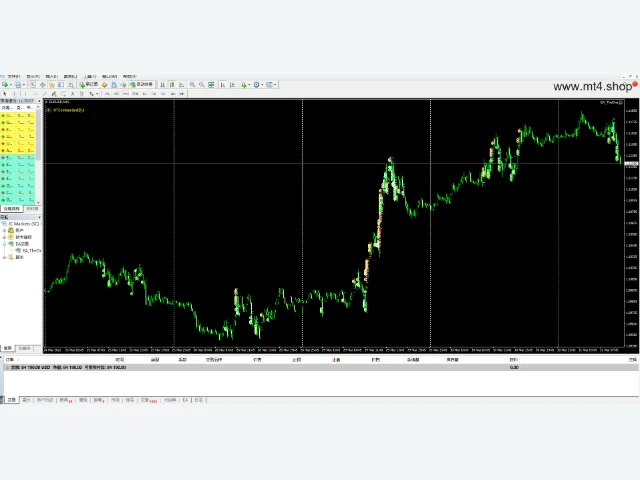640x480 pixels.
Task: Open the Help menu in menu bar
Action: (129, 76)
